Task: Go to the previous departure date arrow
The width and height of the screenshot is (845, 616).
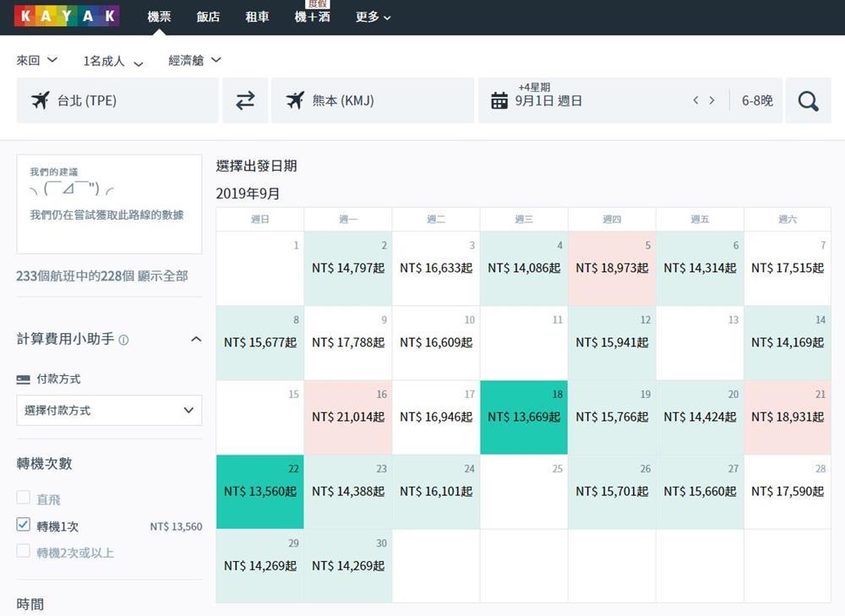Action: [x=695, y=101]
